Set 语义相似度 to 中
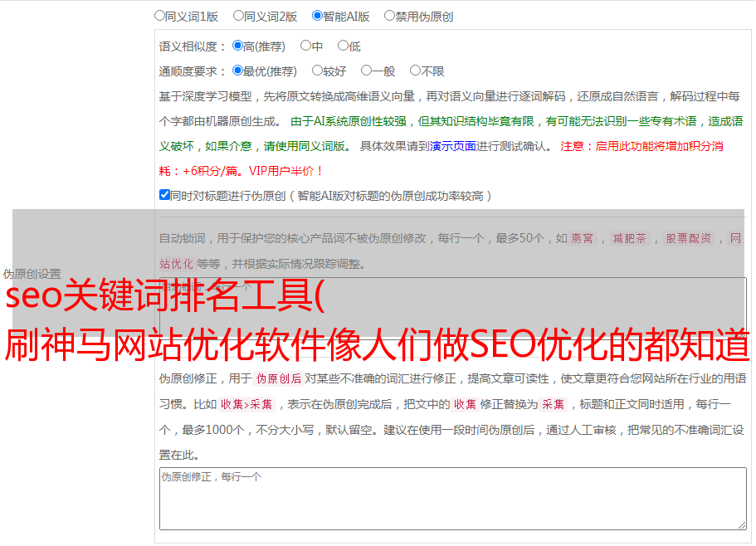Screen dimensions: 756x546 click(305, 46)
